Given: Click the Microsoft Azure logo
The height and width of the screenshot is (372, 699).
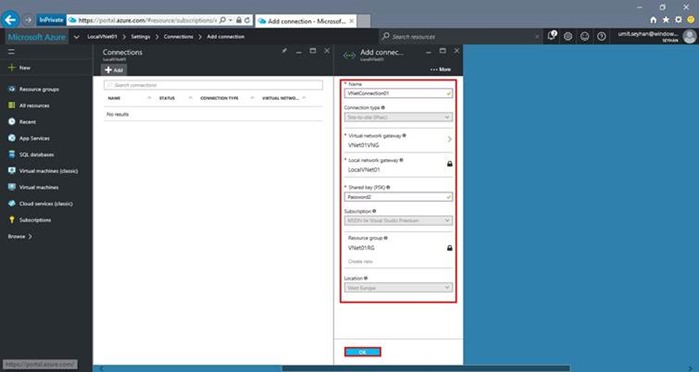Looking at the screenshot, I should [x=37, y=37].
